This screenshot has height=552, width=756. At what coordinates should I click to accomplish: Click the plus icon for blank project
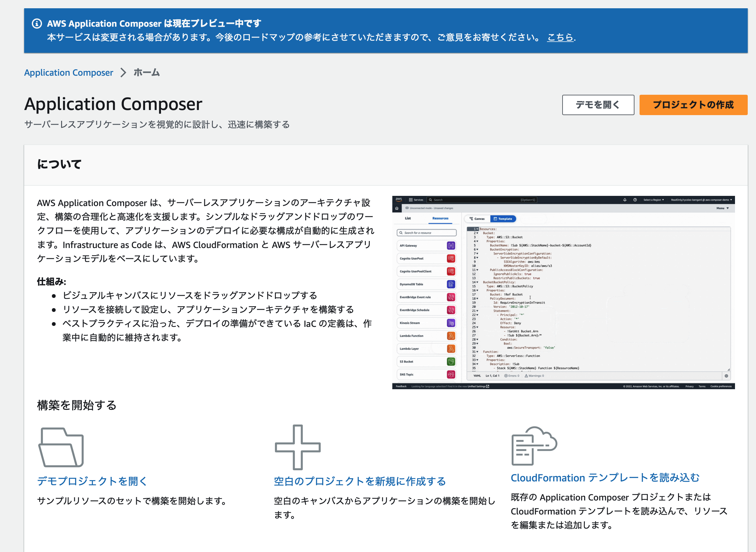297,447
